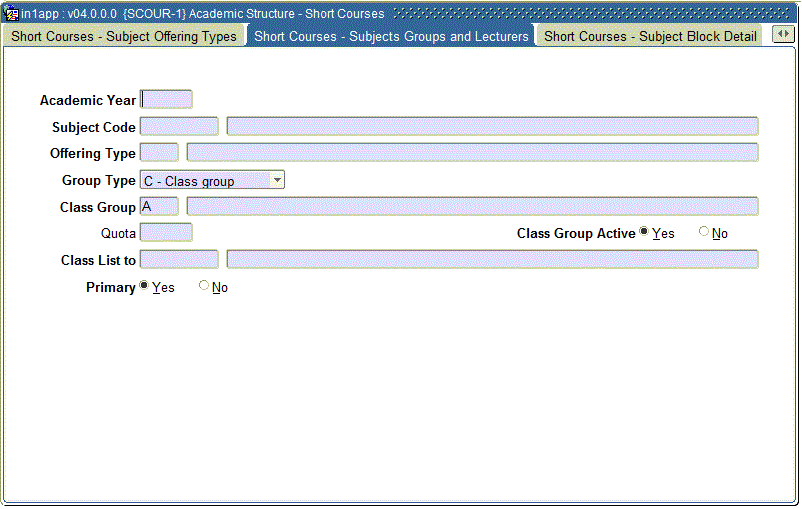802x509 pixels.
Task: Click the Class List to label
Action: point(98,260)
